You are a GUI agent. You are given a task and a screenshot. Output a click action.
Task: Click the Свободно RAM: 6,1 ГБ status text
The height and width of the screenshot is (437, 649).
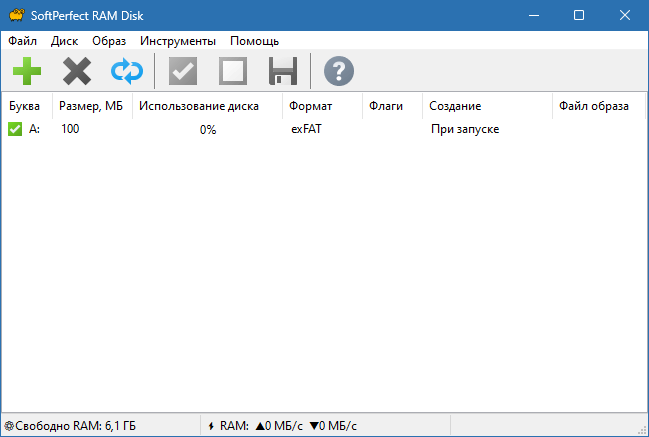pyautogui.click(x=75, y=426)
